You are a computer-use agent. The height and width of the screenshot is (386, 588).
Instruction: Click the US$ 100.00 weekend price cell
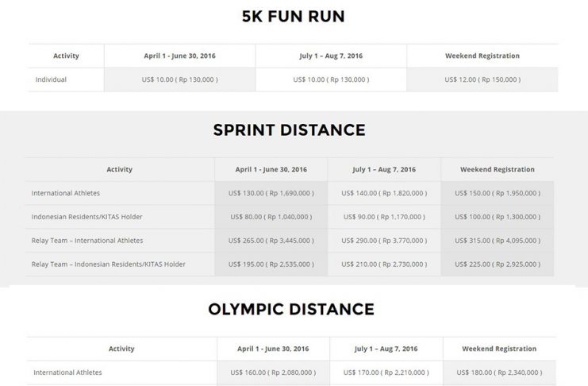click(x=498, y=217)
